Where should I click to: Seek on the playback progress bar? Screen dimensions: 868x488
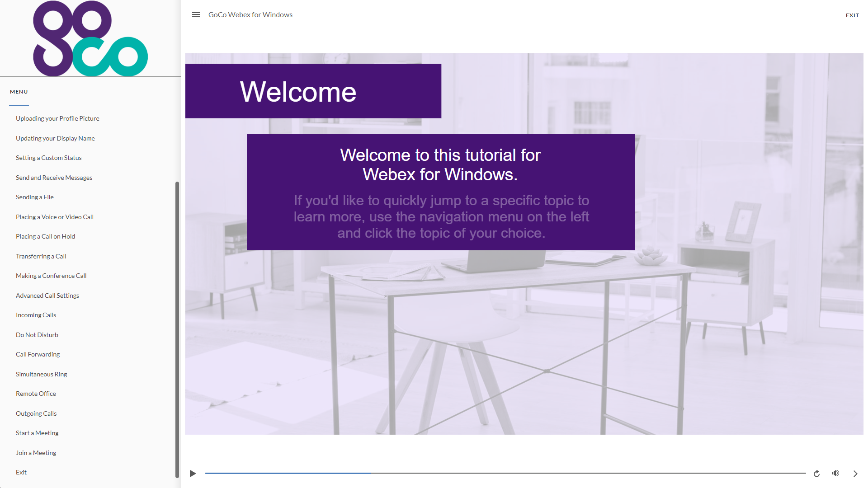[x=505, y=473]
